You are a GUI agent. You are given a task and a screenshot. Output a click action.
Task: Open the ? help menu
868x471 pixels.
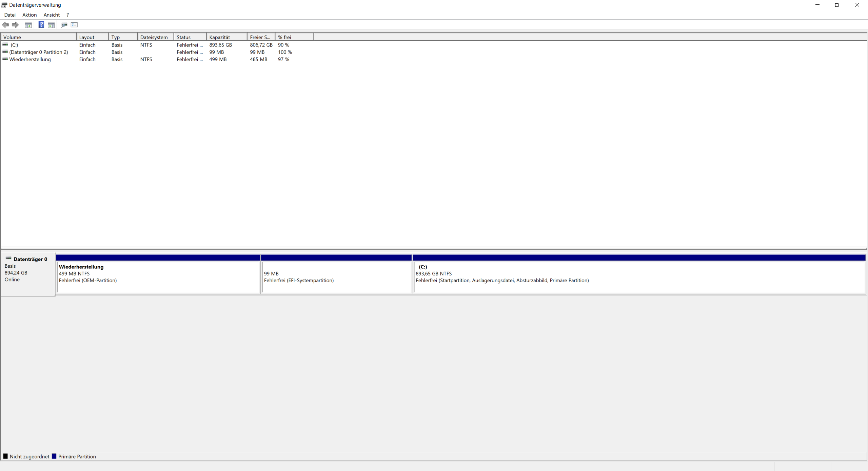coord(67,15)
